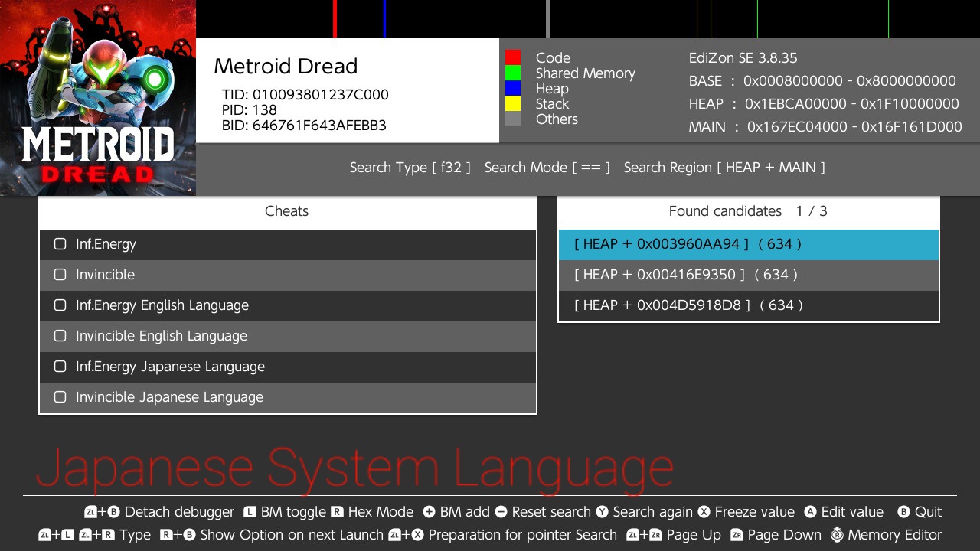The image size is (980, 551).
Task: Click the PID: 138 line
Action: coord(250,110)
